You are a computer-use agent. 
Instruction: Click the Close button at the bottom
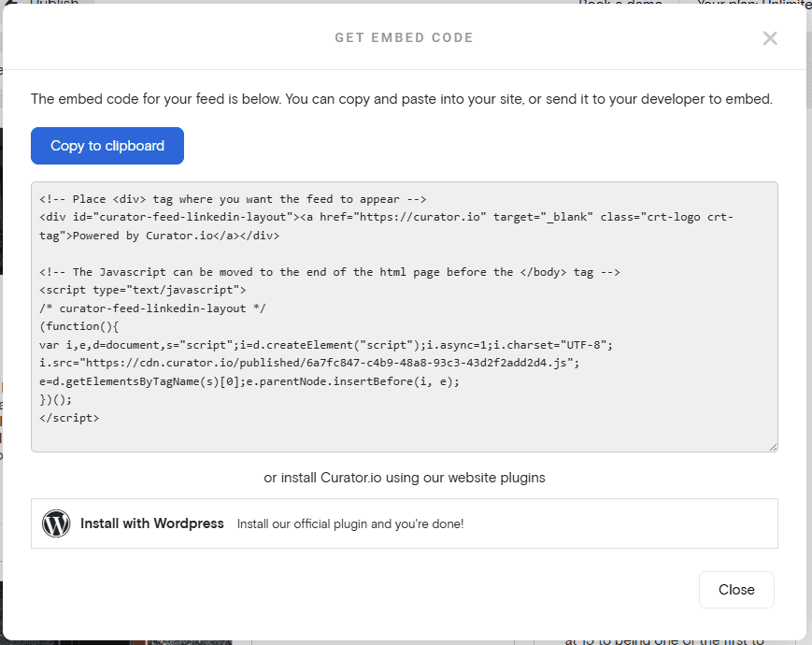tap(736, 590)
